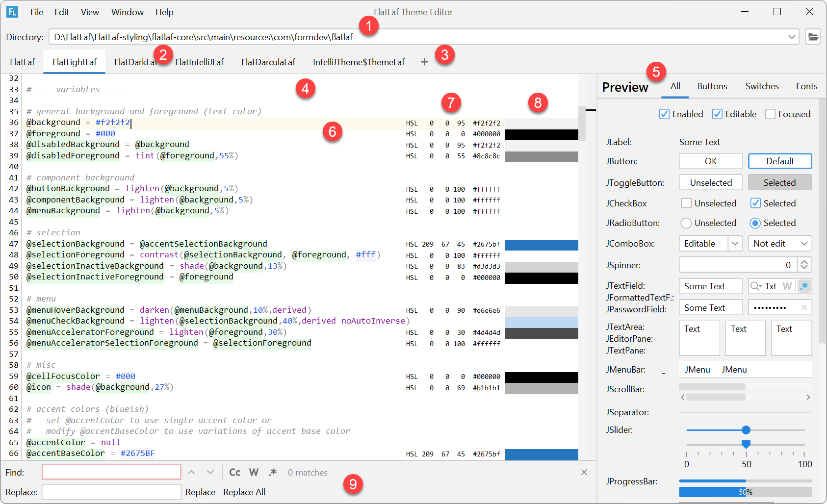Click the Replace All button
This screenshot has height=504, width=827.
[244, 492]
